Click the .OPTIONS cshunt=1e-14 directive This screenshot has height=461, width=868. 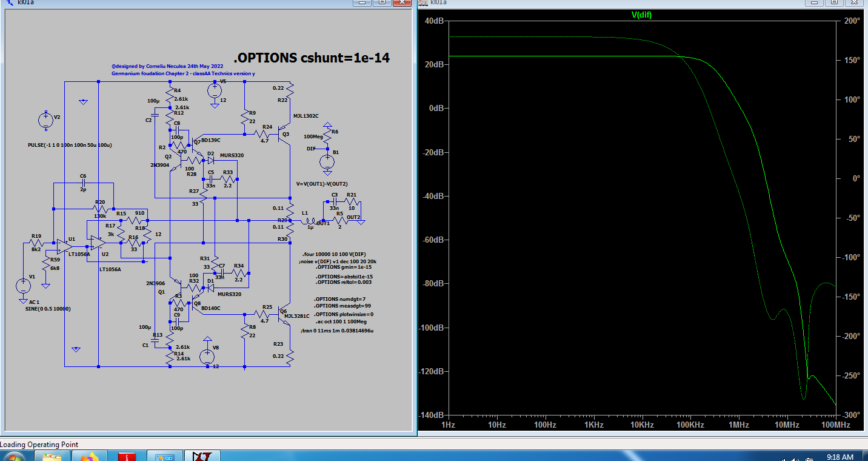(x=312, y=58)
